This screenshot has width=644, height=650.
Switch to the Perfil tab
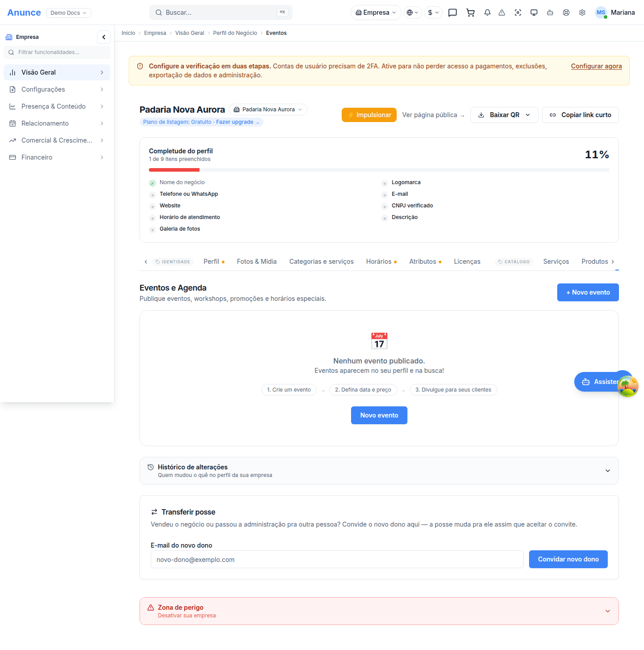click(x=214, y=262)
